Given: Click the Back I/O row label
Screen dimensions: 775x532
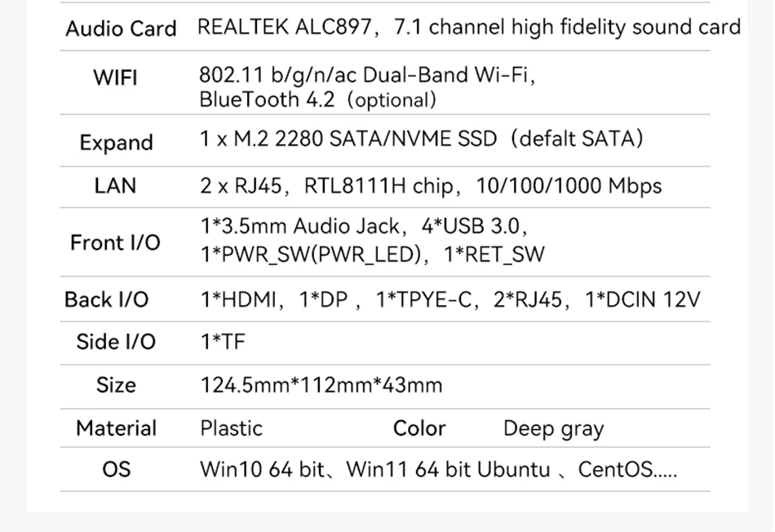Looking at the screenshot, I should point(107,299).
